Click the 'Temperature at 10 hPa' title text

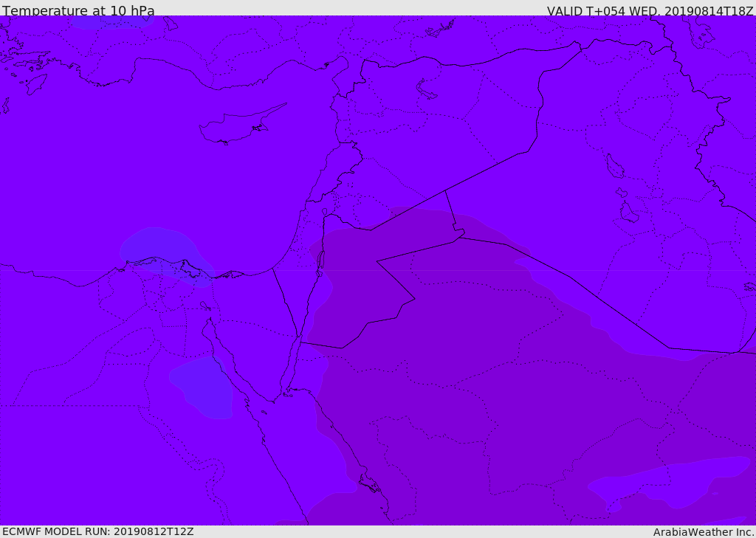tap(78, 10)
